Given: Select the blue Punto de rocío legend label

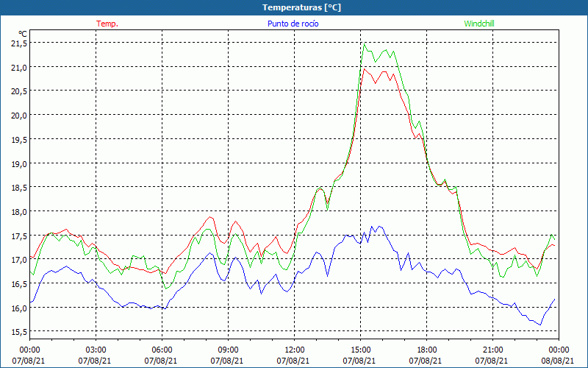Looking at the screenshot, I should pos(293,24).
